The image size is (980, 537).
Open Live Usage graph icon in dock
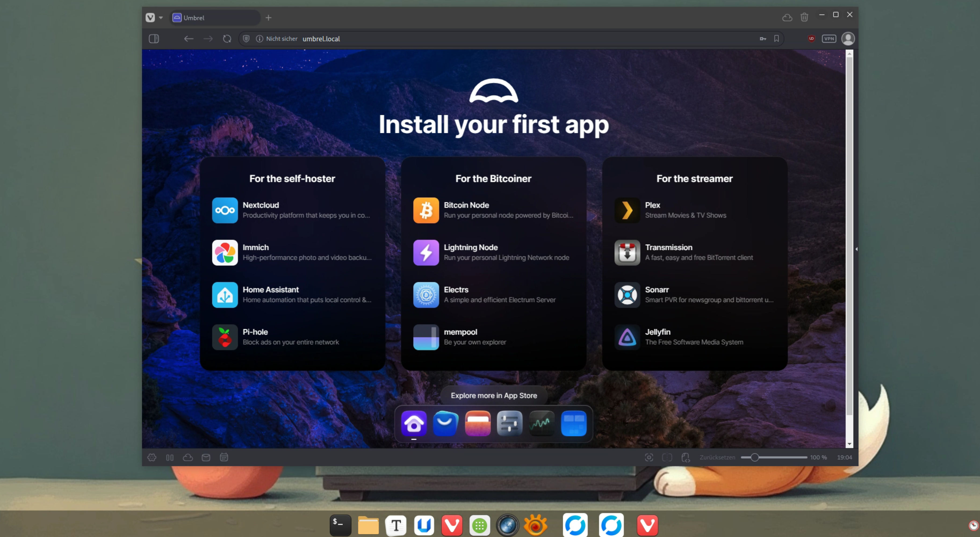pyautogui.click(x=542, y=423)
